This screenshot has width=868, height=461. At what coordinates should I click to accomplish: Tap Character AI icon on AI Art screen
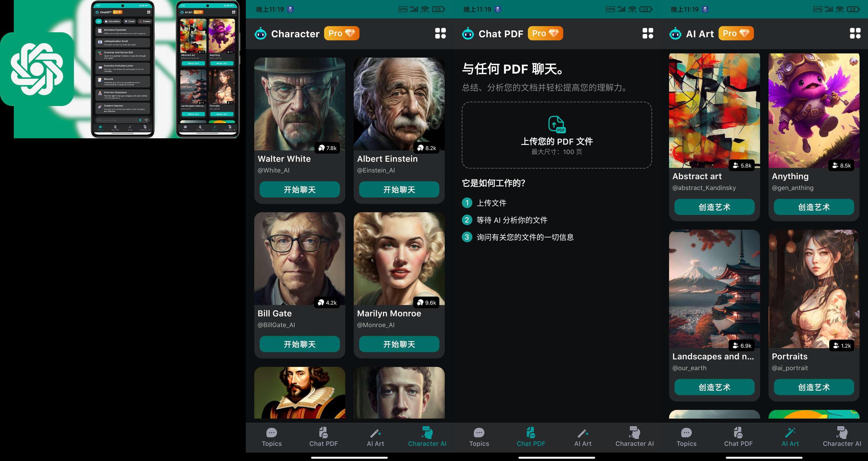[x=841, y=433]
